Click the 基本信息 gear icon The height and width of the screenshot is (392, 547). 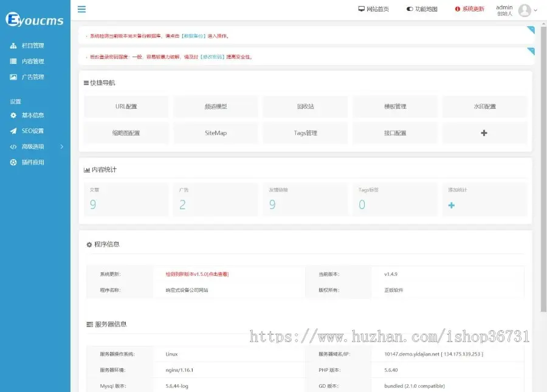(13, 115)
